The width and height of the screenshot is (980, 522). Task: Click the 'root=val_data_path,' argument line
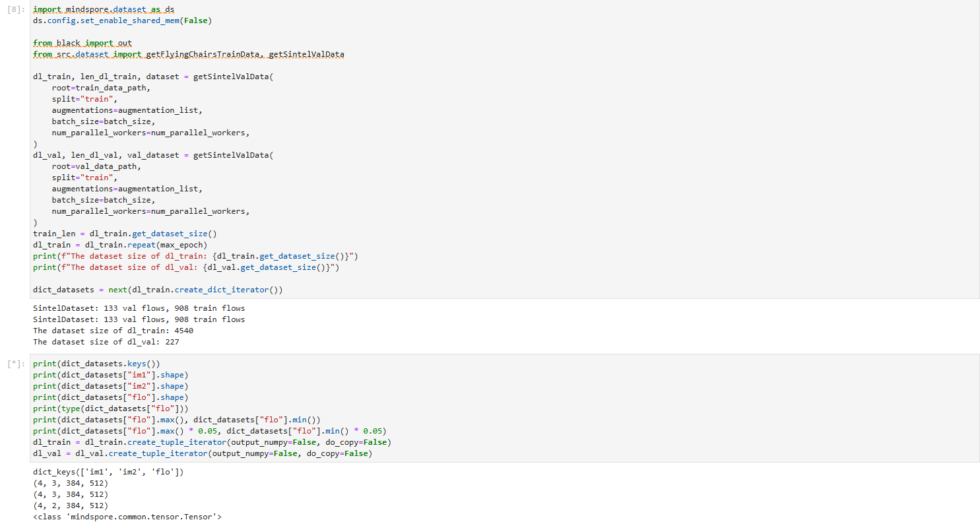(x=96, y=166)
